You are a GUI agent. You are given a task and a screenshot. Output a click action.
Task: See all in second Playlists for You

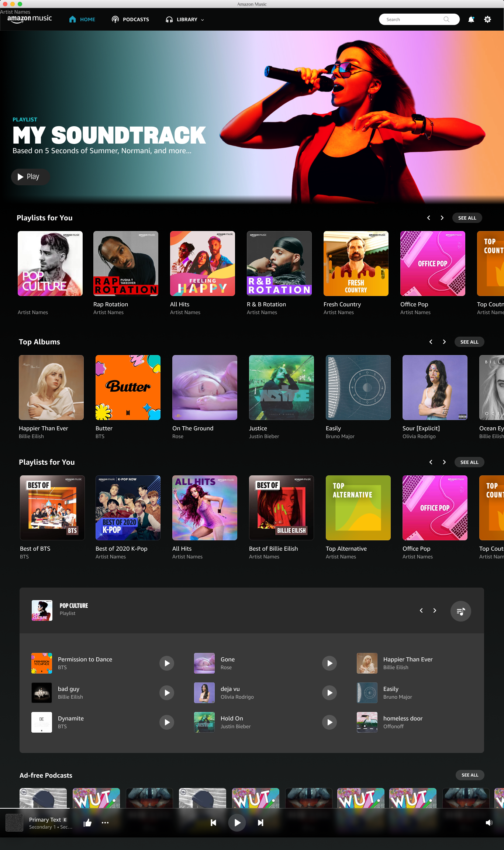[x=469, y=462]
